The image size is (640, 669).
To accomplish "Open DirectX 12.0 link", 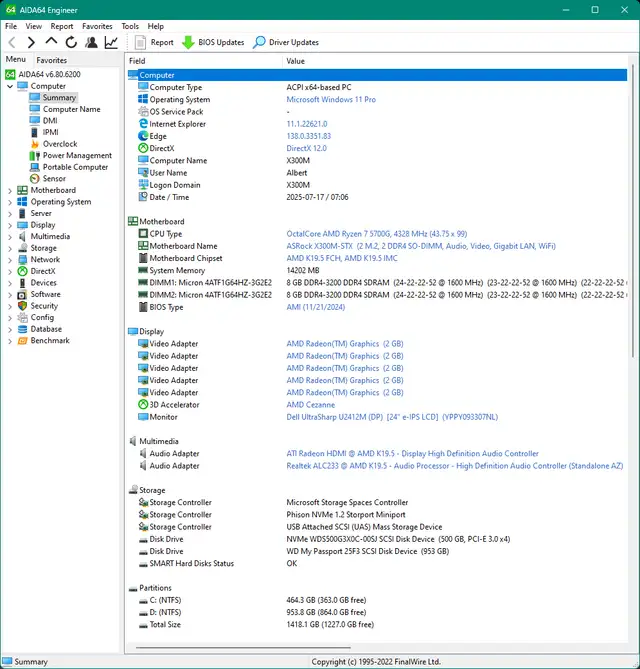I will pos(306,148).
